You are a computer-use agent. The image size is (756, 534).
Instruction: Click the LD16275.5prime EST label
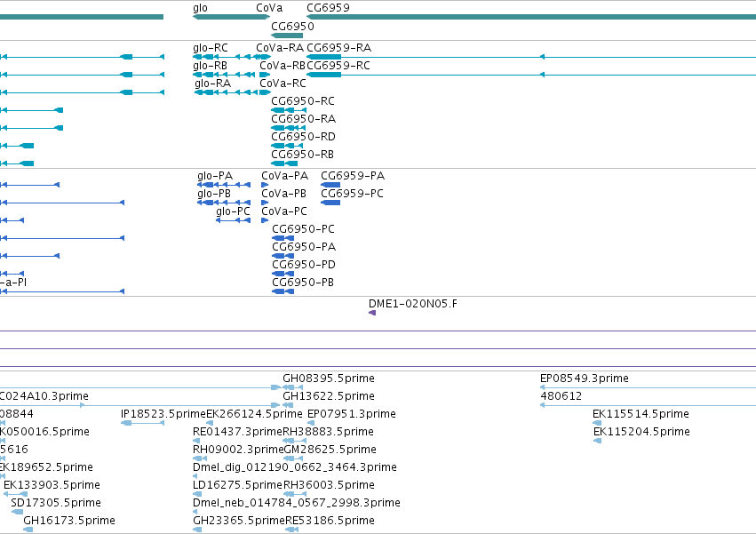pyautogui.click(x=237, y=485)
